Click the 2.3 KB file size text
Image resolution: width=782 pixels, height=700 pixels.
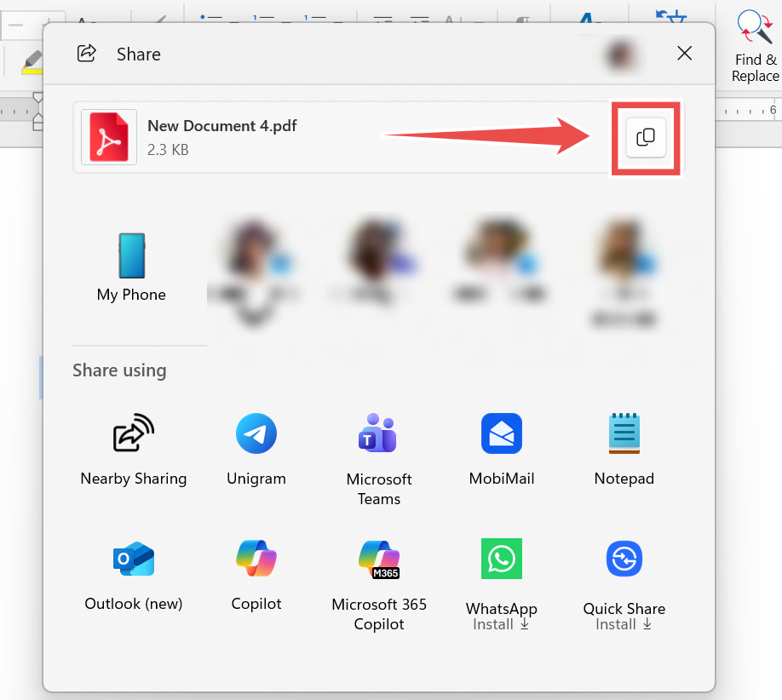(x=168, y=150)
